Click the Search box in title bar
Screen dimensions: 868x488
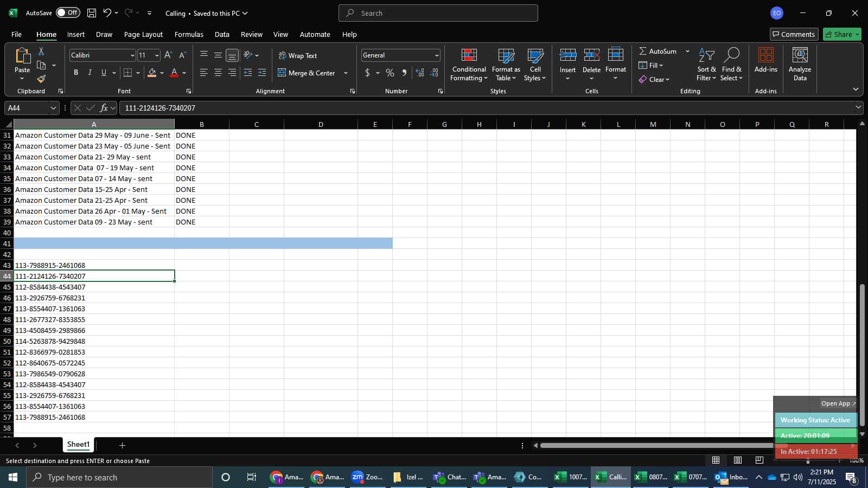point(438,13)
